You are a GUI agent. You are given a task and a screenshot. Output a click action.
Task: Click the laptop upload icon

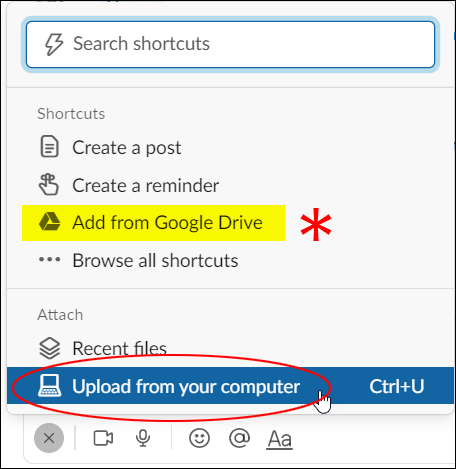point(50,385)
